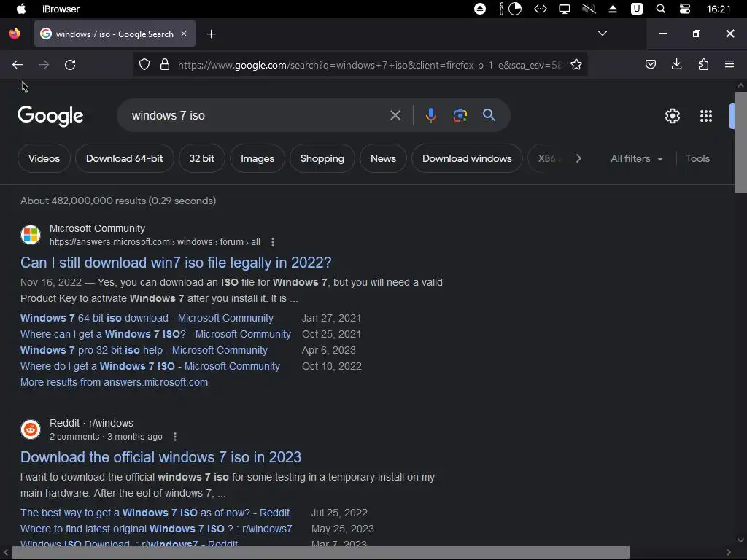Click the Firefox logo icon
747x560 pixels.
[15, 34]
